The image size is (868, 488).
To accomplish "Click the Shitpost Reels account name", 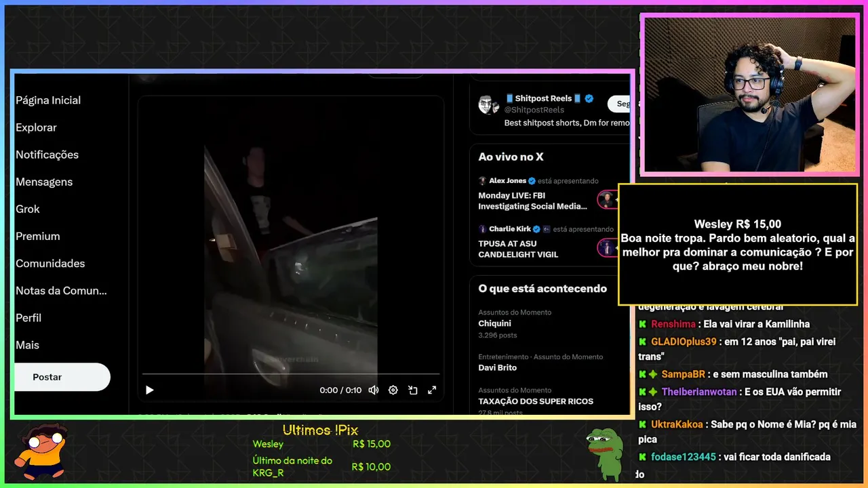I will [543, 98].
